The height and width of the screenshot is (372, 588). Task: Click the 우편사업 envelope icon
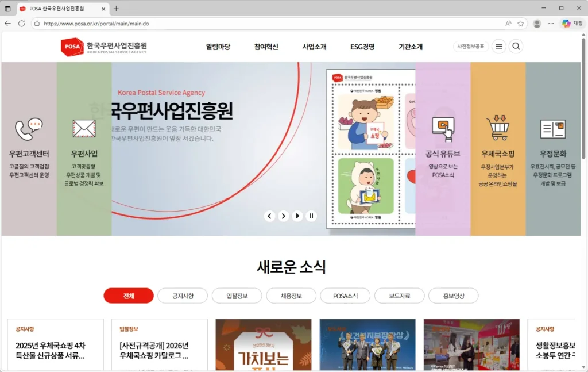coord(84,128)
